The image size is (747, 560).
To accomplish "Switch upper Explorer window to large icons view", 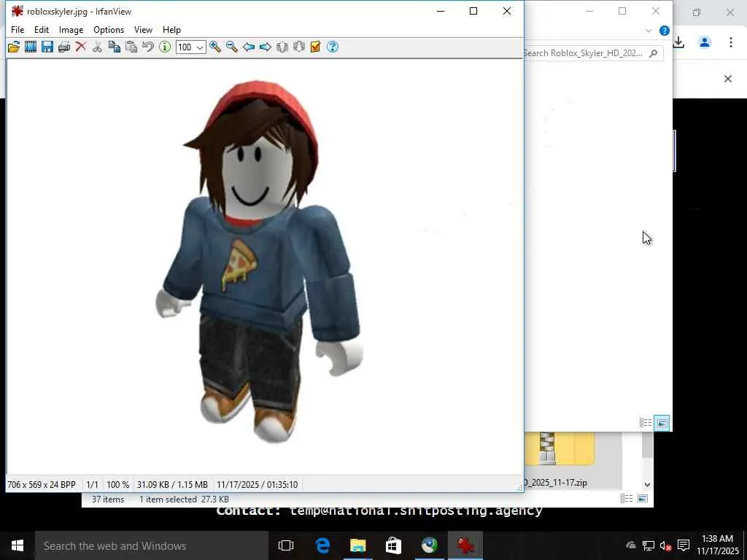I will (662, 422).
